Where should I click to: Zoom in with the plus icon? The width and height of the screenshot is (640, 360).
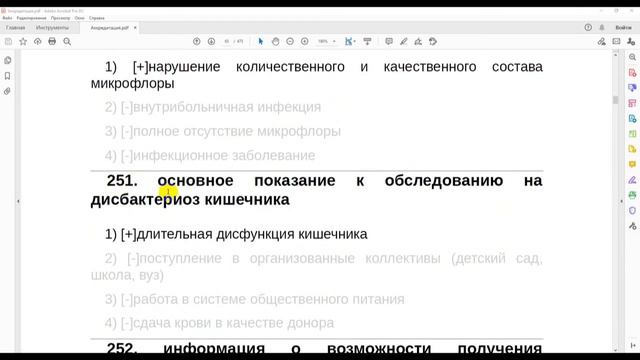point(304,41)
